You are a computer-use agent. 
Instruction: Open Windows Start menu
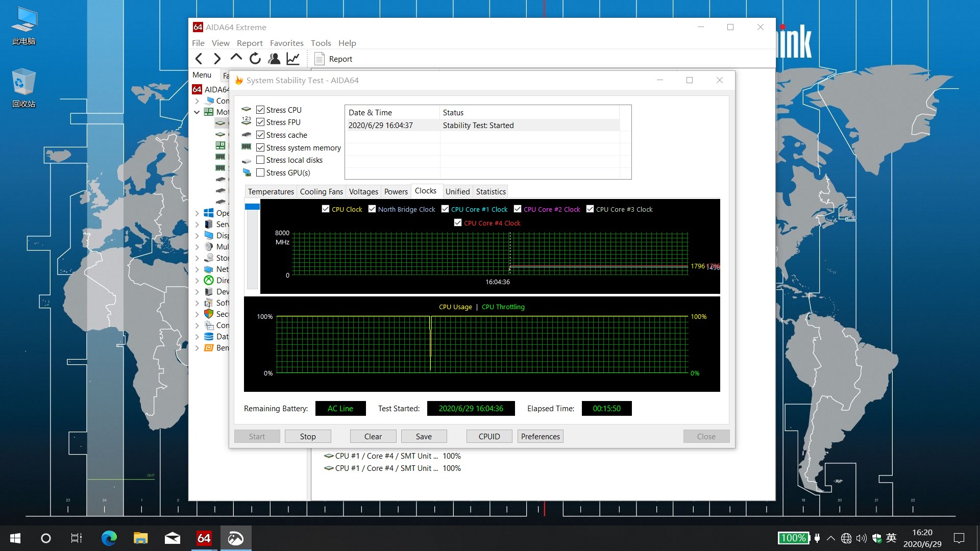[15, 538]
